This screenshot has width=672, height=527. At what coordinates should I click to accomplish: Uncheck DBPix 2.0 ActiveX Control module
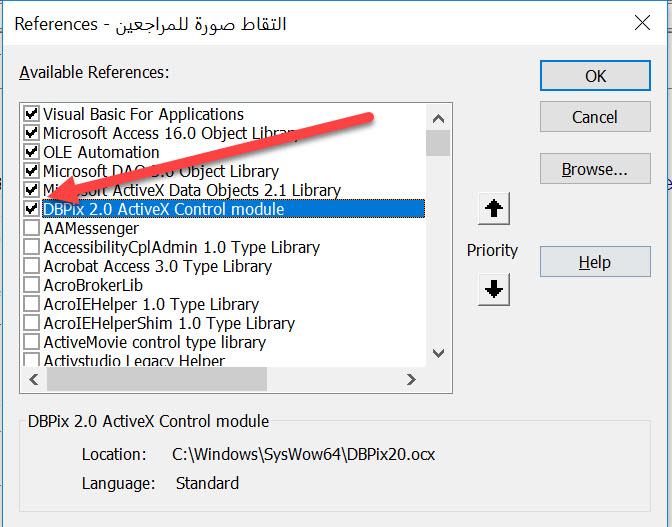click(31, 209)
